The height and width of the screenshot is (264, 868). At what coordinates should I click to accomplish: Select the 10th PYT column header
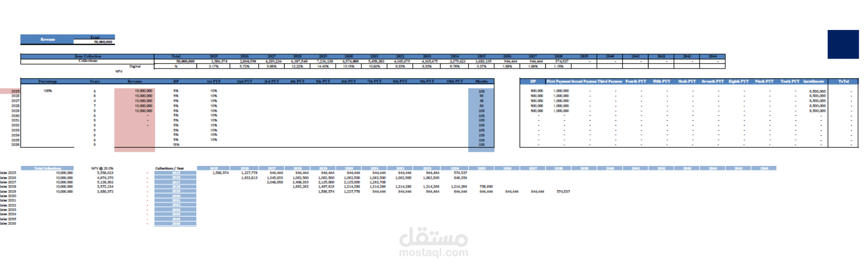455,81
